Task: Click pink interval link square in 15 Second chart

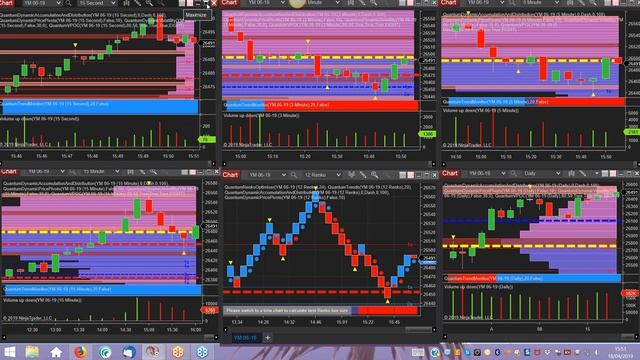Action: point(190,3)
